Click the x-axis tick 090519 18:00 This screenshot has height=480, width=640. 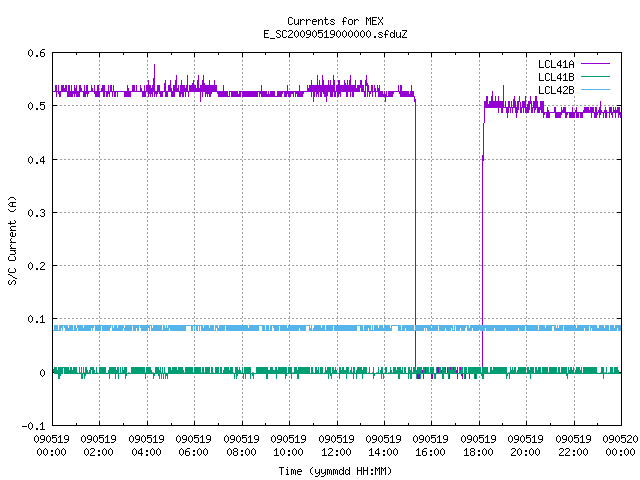tap(478, 445)
